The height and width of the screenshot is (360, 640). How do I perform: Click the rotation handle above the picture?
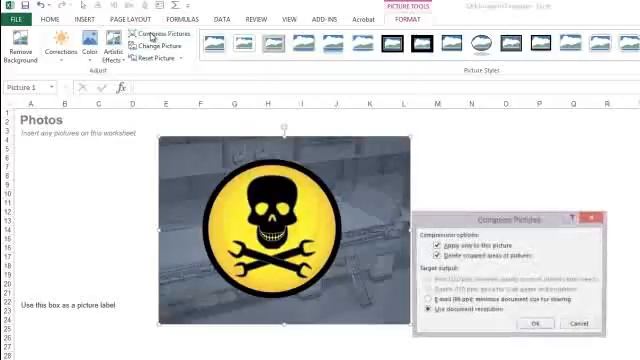284,127
